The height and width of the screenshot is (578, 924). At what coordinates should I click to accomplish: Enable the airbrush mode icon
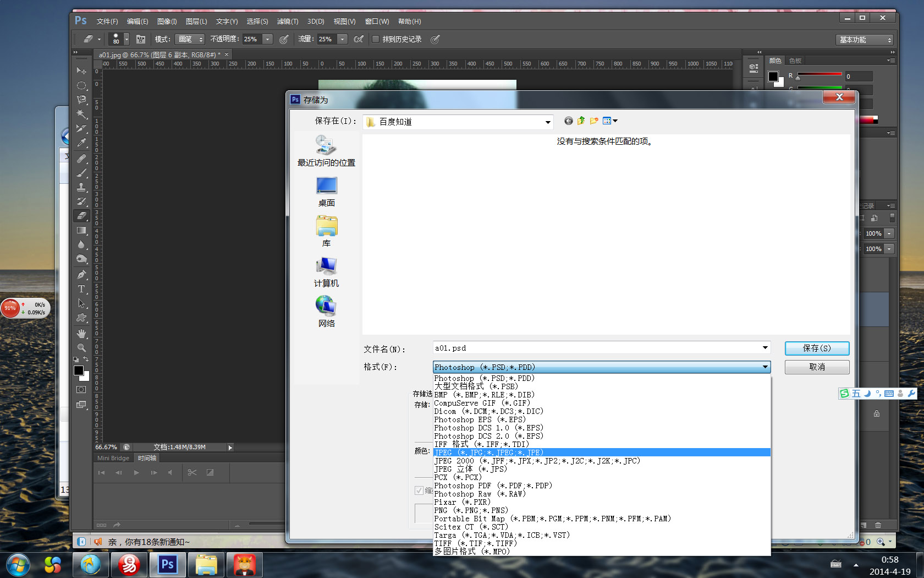[359, 39]
